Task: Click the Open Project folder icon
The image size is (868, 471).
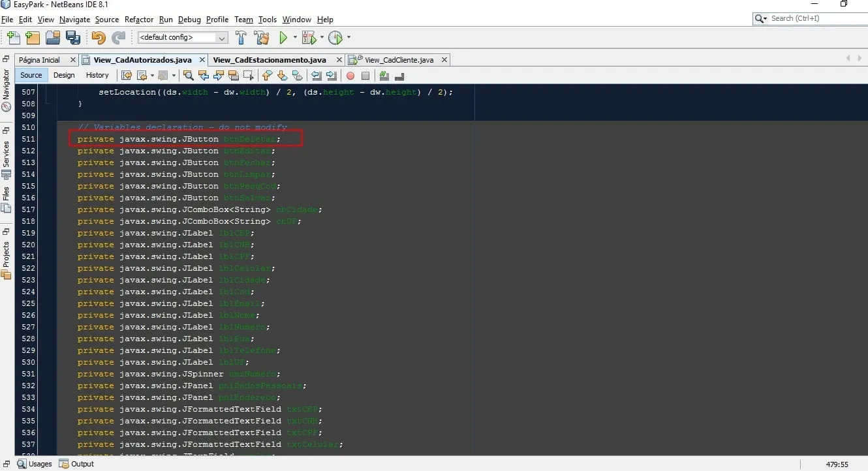Action: [x=53, y=38]
